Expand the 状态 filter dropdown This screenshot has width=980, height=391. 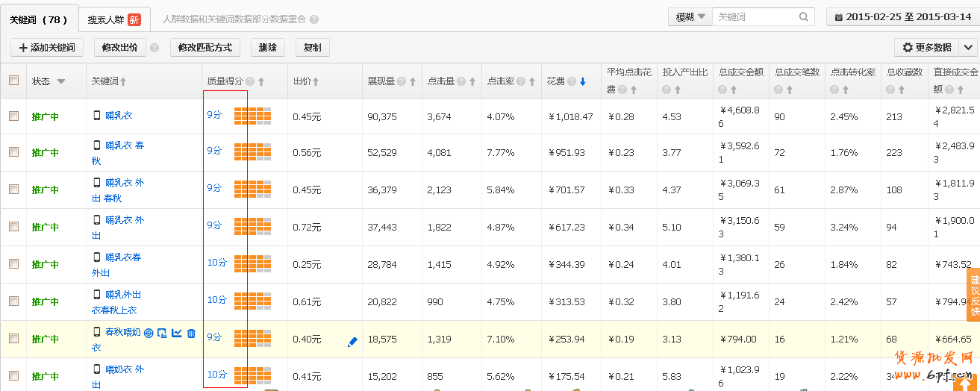tap(61, 81)
